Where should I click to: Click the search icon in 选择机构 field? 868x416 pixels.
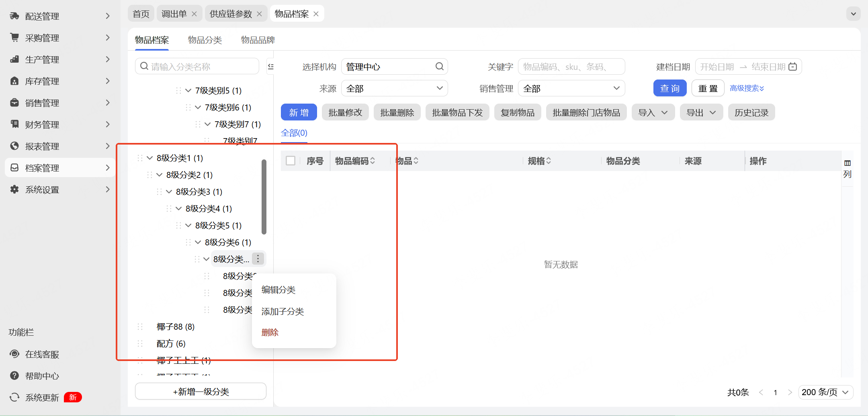tap(440, 67)
